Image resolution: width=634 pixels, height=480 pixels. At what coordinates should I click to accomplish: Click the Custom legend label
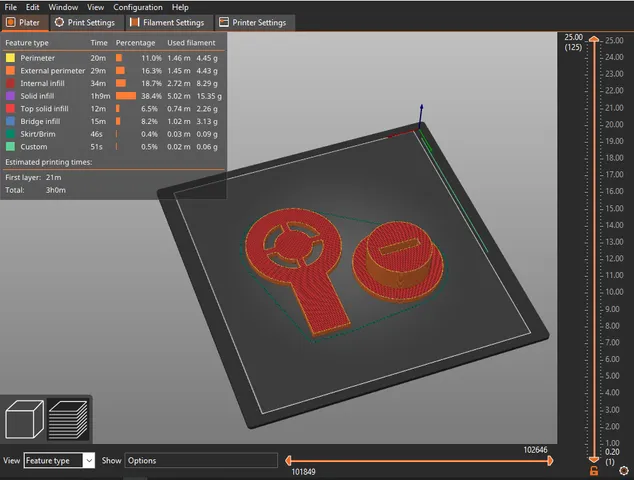pyautogui.click(x=34, y=147)
